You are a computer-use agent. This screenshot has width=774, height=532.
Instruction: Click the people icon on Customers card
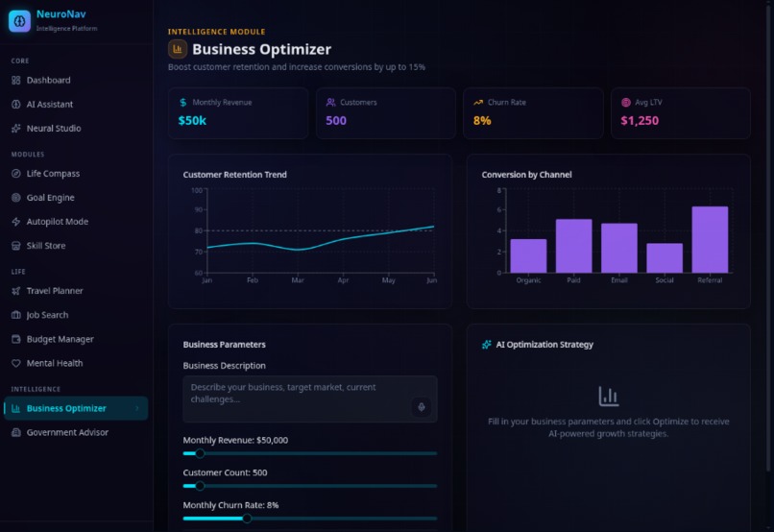(330, 102)
